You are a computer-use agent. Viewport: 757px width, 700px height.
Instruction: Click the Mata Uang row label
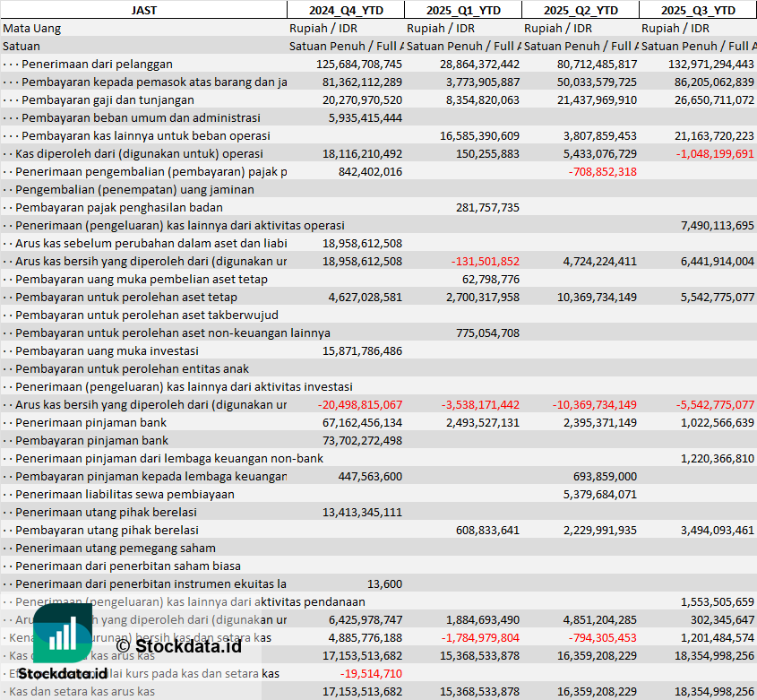pos(32,28)
